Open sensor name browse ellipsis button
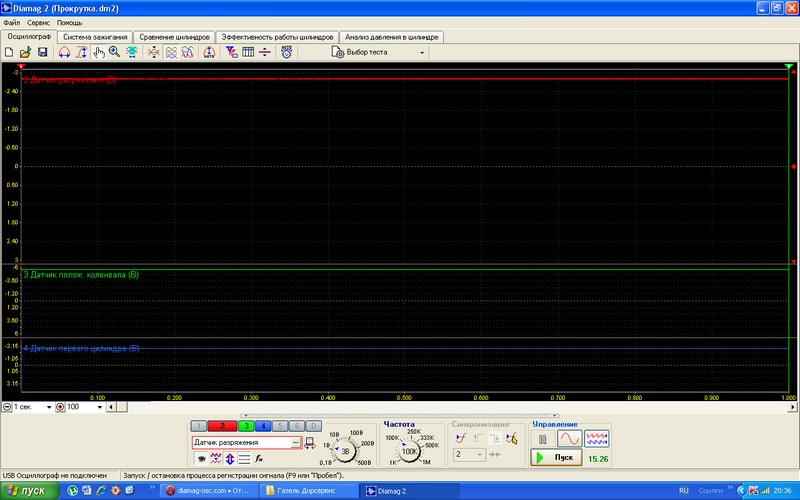Image resolution: width=800 pixels, height=500 pixels. 296,443
